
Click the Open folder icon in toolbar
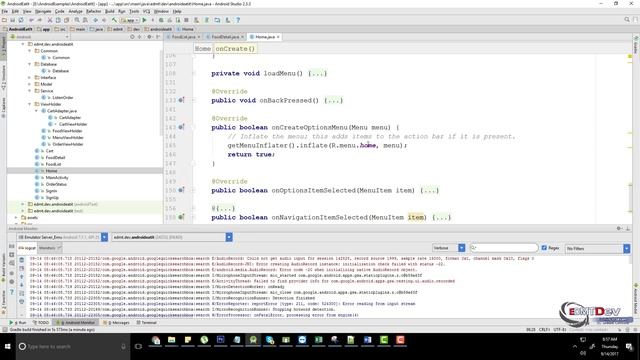4,20
